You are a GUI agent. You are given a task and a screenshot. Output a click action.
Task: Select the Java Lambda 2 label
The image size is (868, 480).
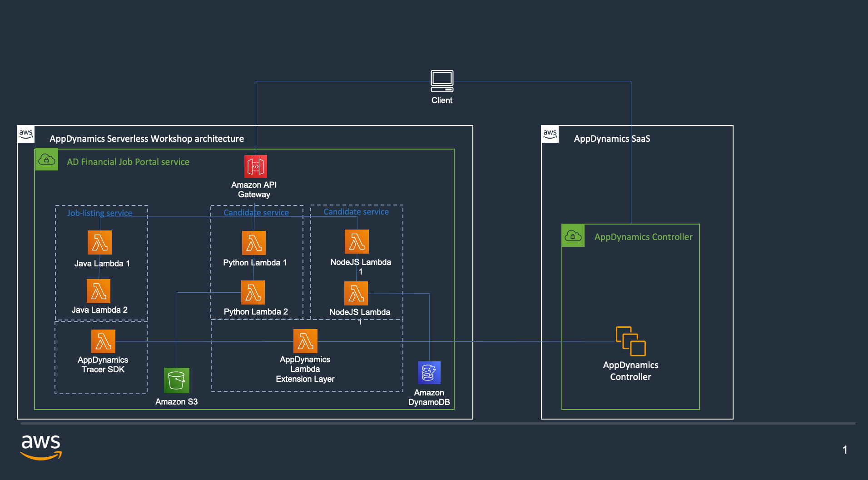coord(99,310)
